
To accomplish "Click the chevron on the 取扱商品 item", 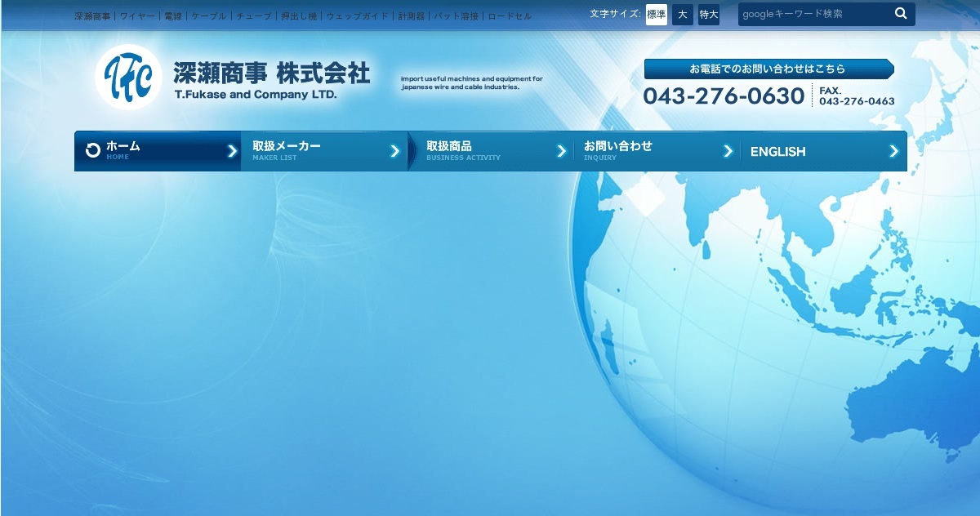I will 561,151.
